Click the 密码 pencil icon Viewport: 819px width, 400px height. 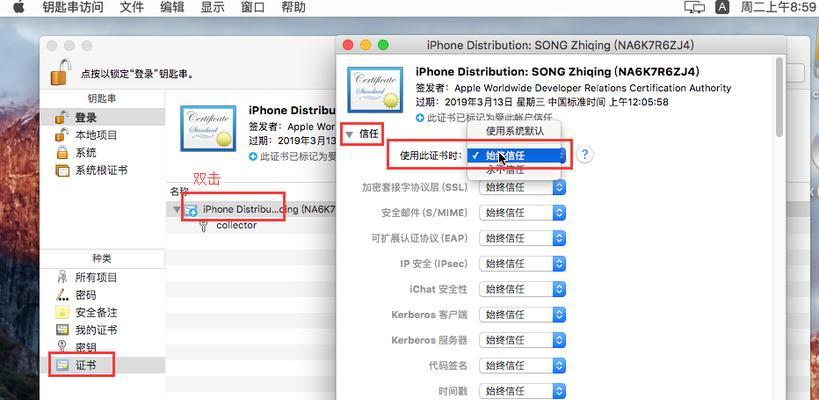point(62,295)
